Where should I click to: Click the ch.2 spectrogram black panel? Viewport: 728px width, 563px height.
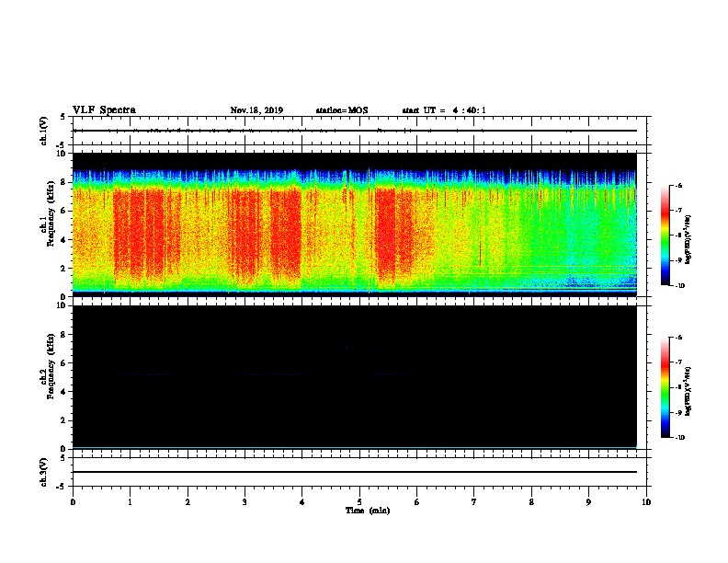pos(355,377)
